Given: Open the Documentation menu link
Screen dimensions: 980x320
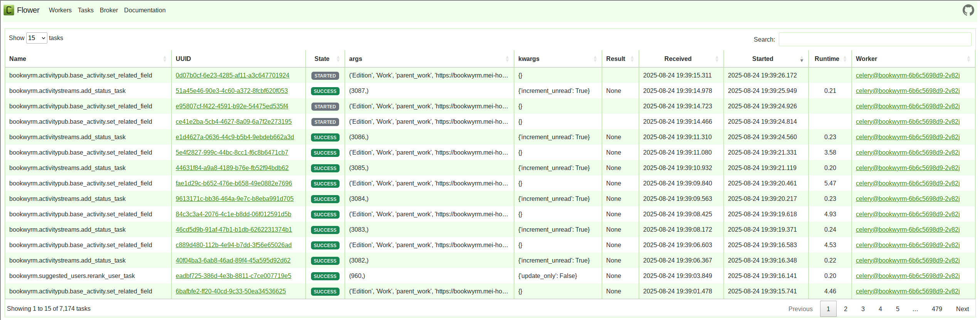Looking at the screenshot, I should pos(145,10).
